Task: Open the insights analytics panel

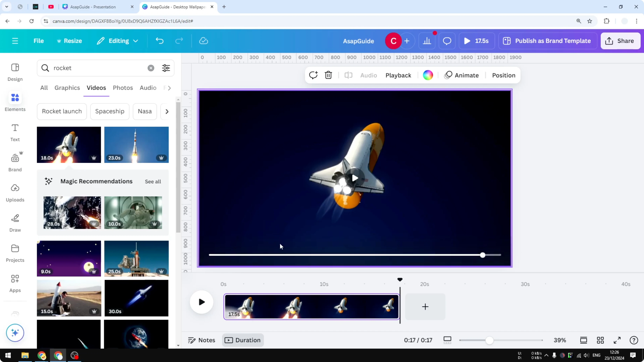Action: (427, 41)
